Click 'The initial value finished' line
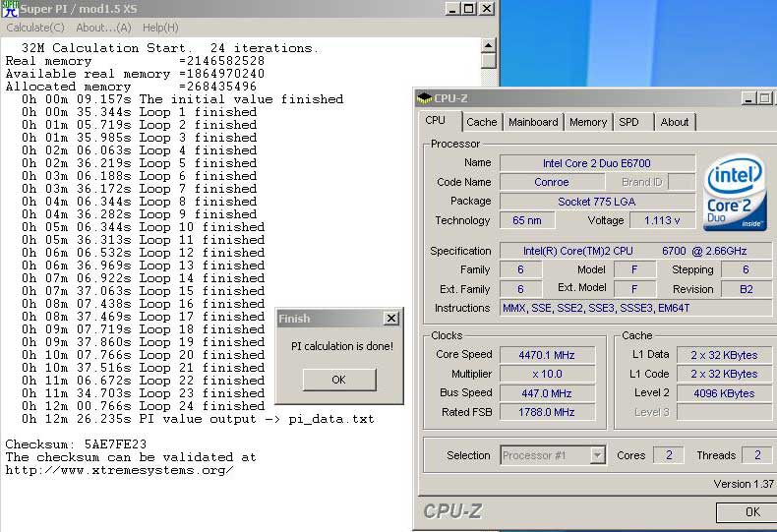The image size is (777, 532). pos(182,99)
